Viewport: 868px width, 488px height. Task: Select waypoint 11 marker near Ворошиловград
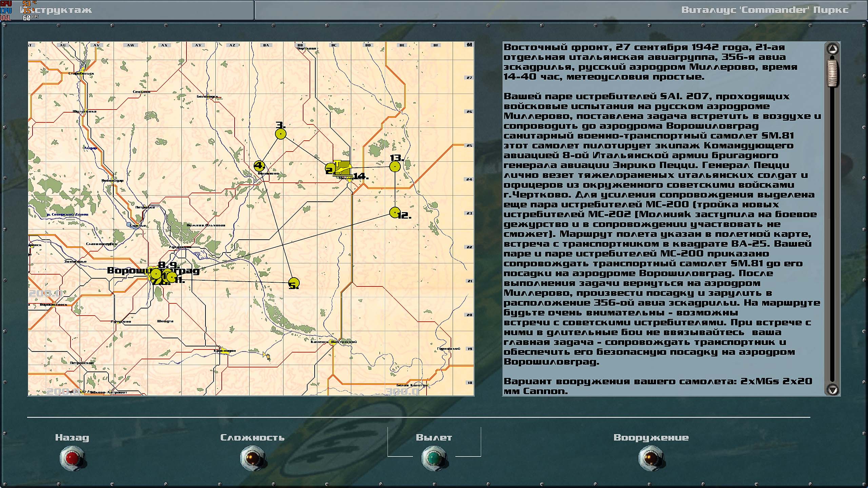tap(172, 277)
